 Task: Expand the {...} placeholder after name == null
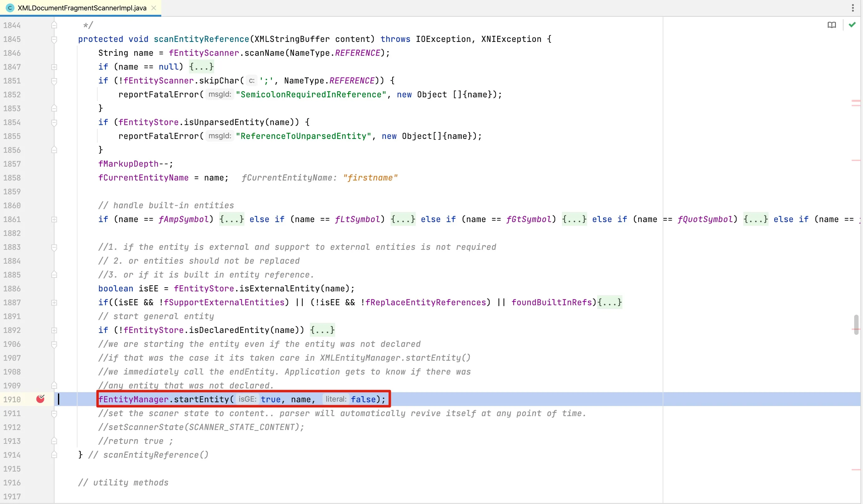click(x=201, y=67)
